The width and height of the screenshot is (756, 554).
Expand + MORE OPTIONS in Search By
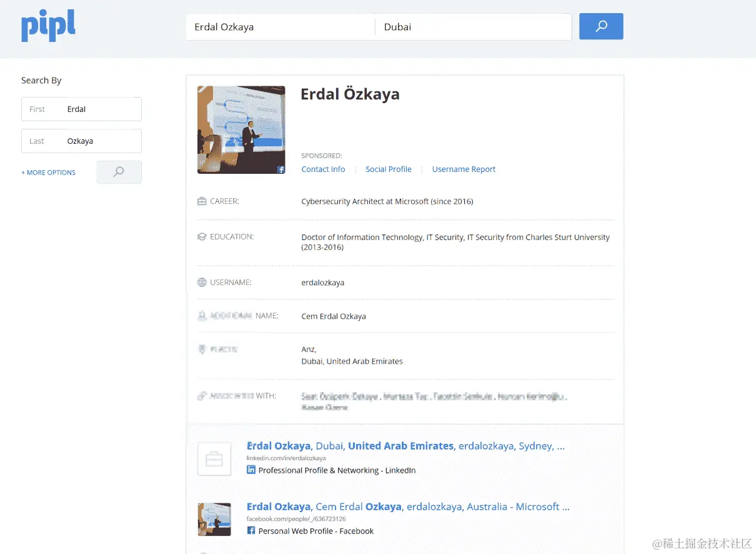click(x=48, y=173)
